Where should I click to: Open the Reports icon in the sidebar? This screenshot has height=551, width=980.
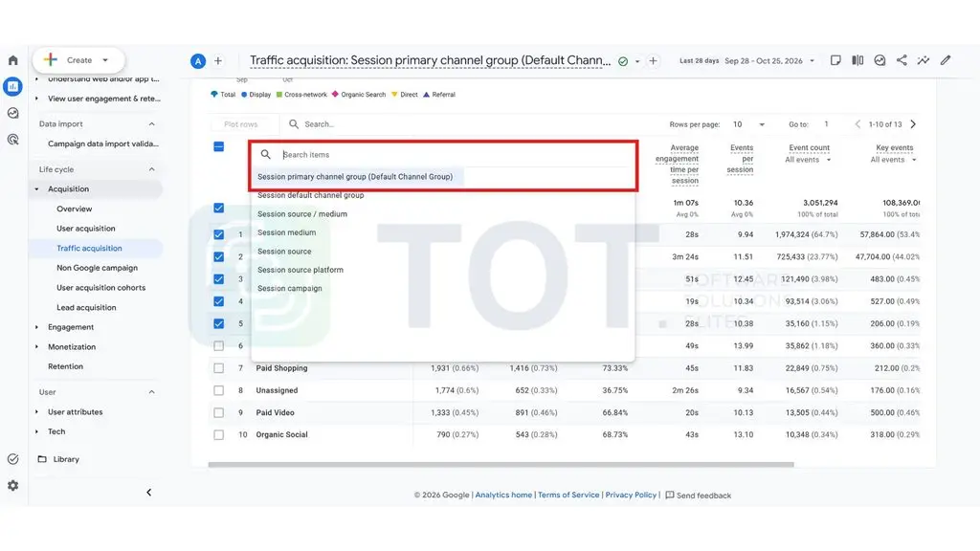click(x=13, y=86)
